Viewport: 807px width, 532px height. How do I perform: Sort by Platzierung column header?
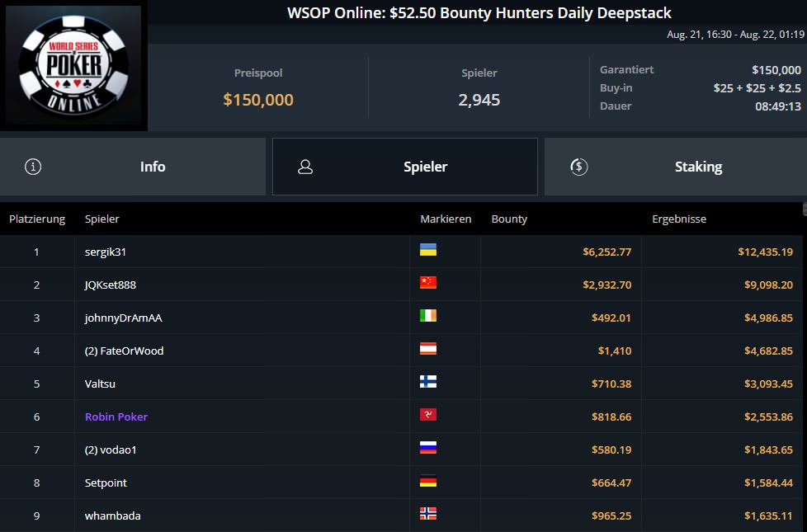[37, 219]
